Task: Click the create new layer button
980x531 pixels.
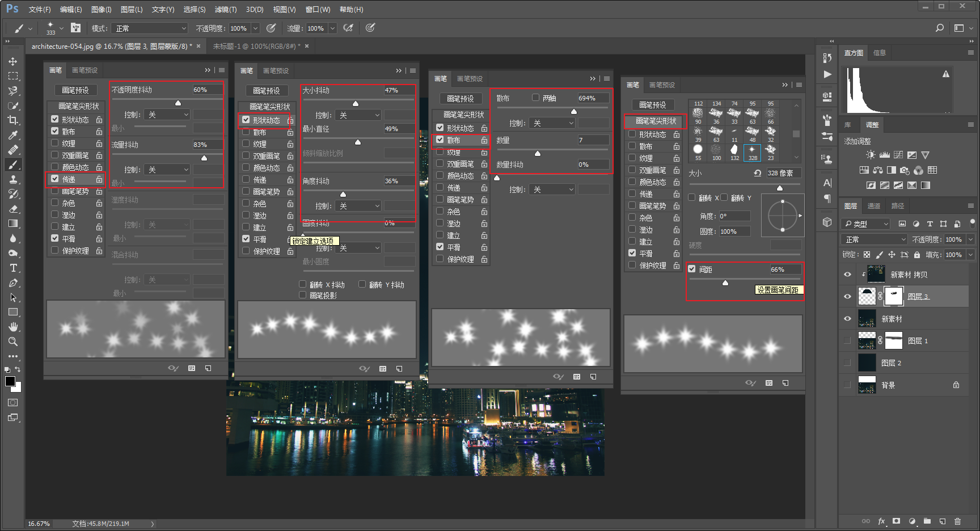Action: click(x=943, y=521)
